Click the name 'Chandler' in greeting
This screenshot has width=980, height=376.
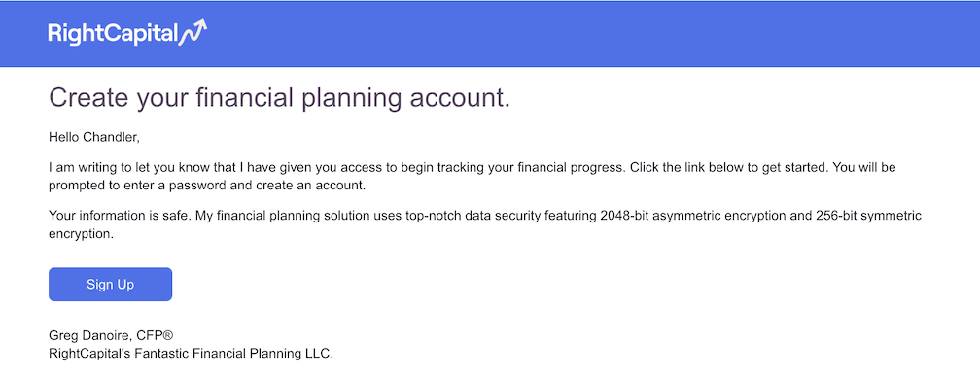107,137
